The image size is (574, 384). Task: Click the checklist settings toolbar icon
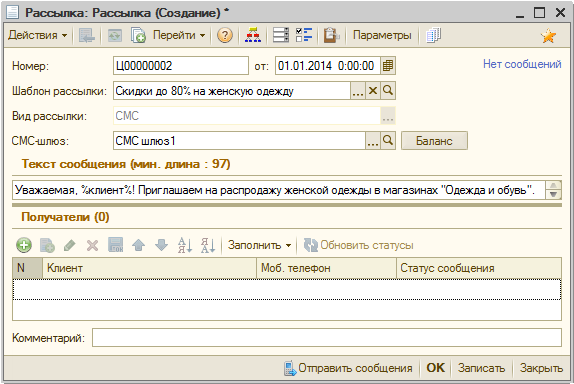coord(304,36)
